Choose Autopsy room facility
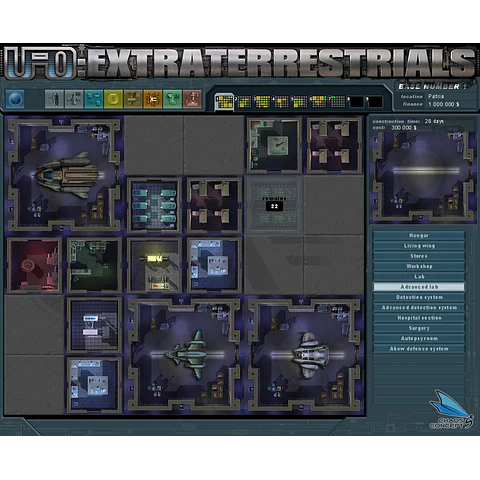This screenshot has height=480, width=480. [x=419, y=339]
